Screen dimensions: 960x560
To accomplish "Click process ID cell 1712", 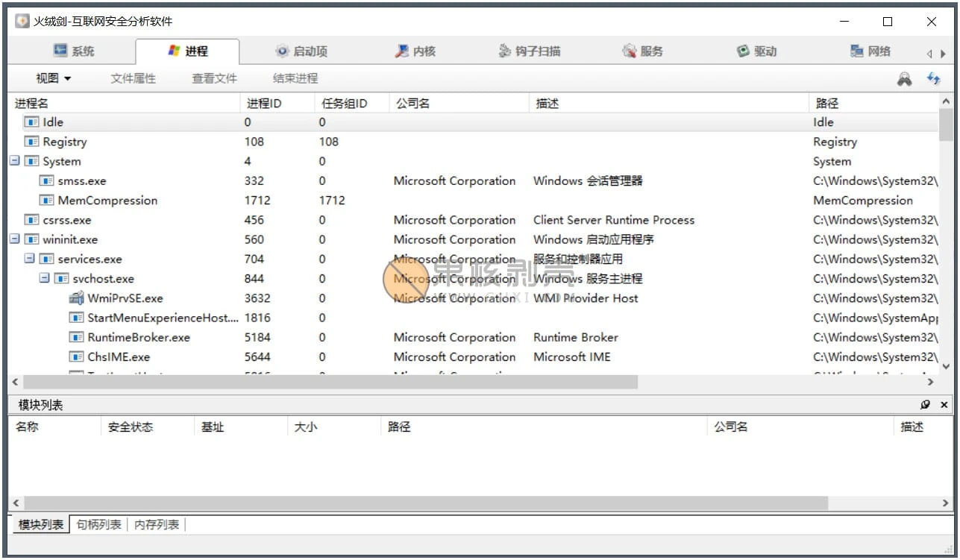I will [x=257, y=201].
